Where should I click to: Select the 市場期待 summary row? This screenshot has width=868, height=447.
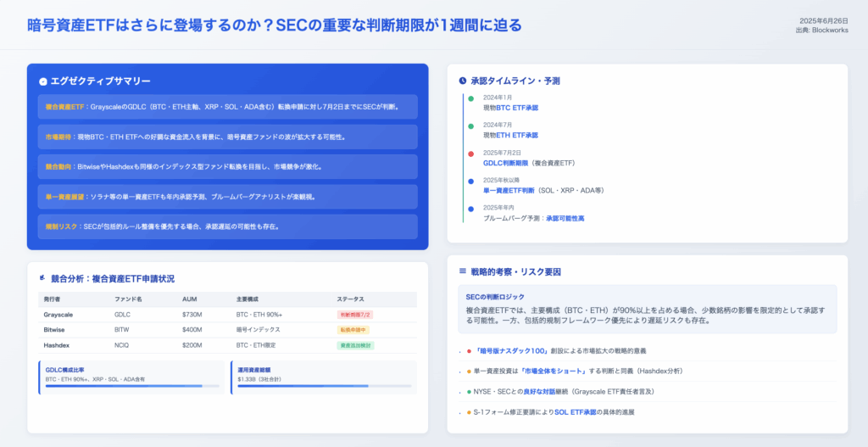(x=227, y=137)
